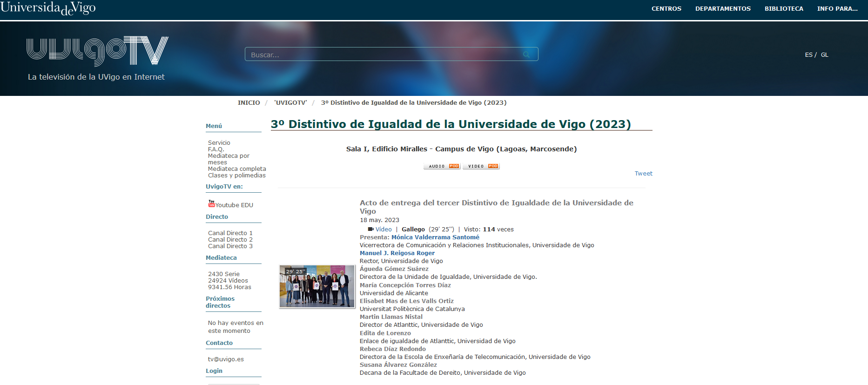
Task: Open the Audio podcast feed badge
Action: tap(442, 166)
